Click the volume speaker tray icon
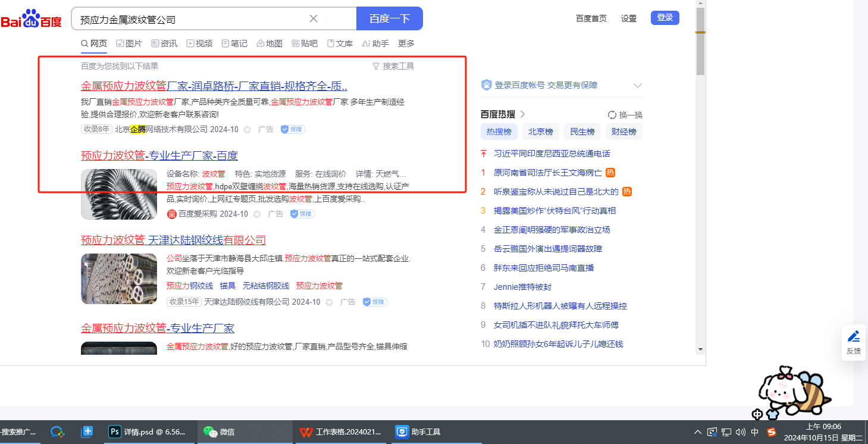Image resolution: width=868 pixels, height=444 pixels. click(x=741, y=432)
